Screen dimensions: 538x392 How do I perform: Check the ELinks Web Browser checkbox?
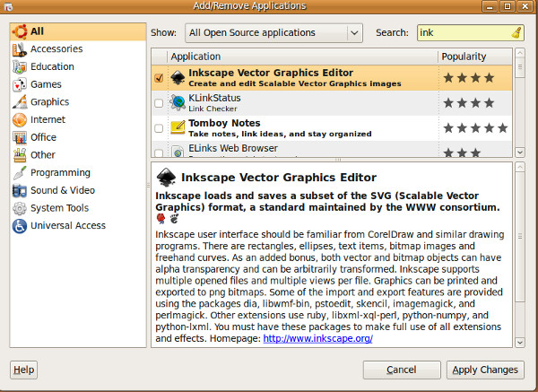(159, 152)
